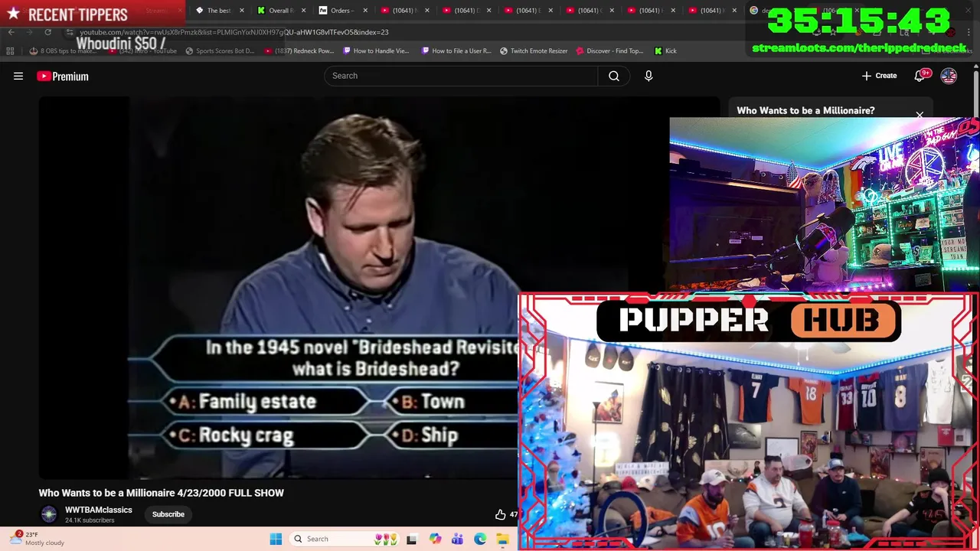Open "Discover - Find Top..." bookmark
The height and width of the screenshot is (551, 980).
coord(609,51)
